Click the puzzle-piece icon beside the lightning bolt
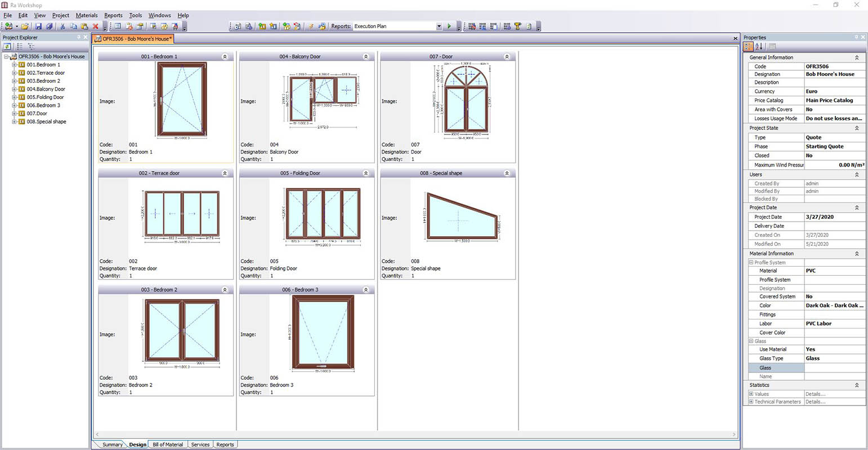 point(322,26)
